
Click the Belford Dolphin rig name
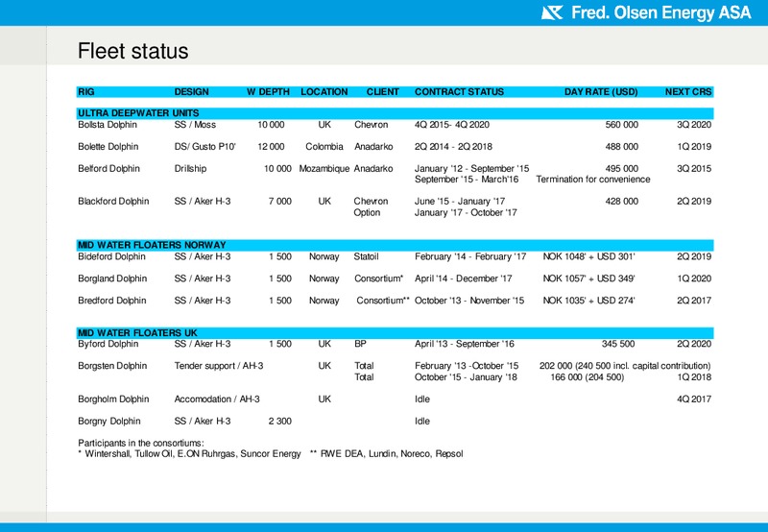point(108,168)
